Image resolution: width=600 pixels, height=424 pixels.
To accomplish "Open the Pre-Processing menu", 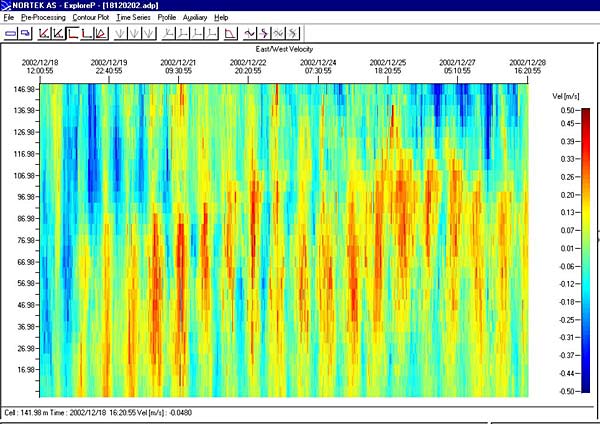I will (42, 18).
